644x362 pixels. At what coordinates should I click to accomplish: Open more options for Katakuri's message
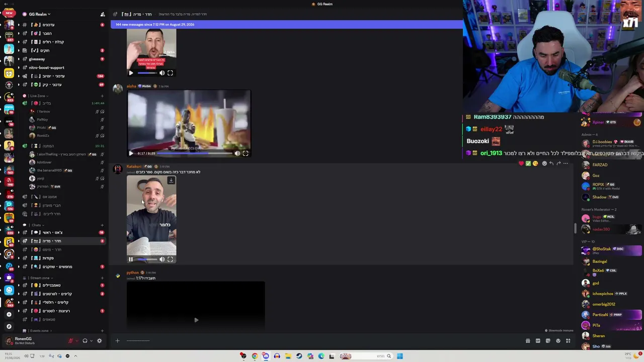pyautogui.click(x=566, y=163)
